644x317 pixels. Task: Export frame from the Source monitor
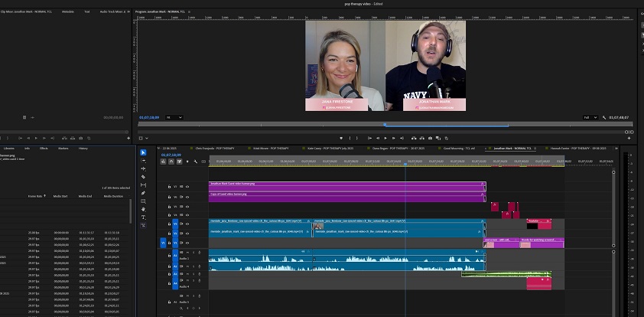coord(80,138)
